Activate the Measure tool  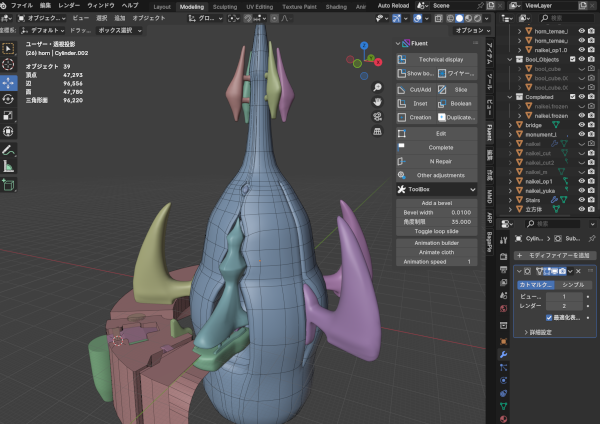pos(9,167)
